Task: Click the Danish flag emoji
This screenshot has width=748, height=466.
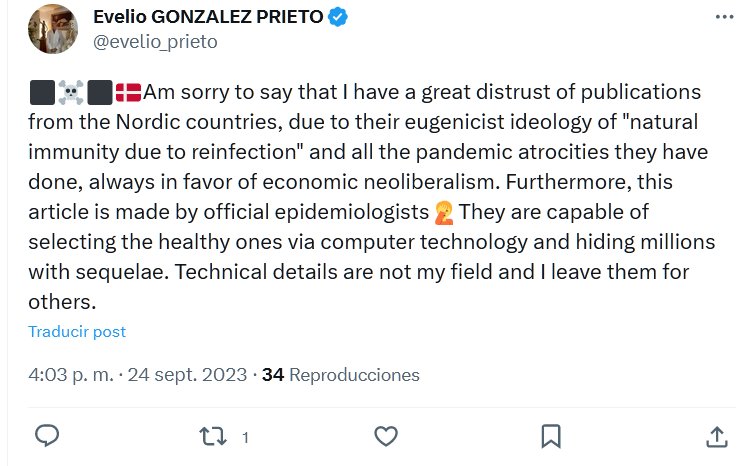Action: click(129, 93)
